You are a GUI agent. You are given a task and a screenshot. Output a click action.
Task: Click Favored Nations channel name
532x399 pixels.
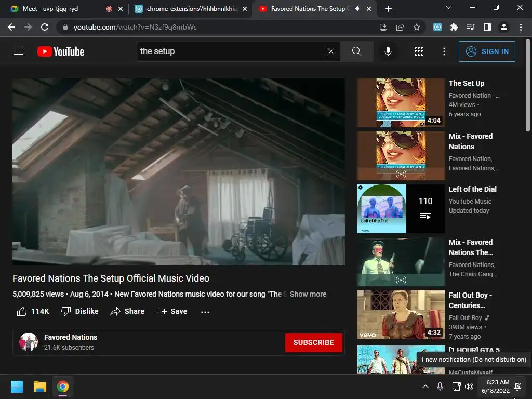[x=71, y=337]
